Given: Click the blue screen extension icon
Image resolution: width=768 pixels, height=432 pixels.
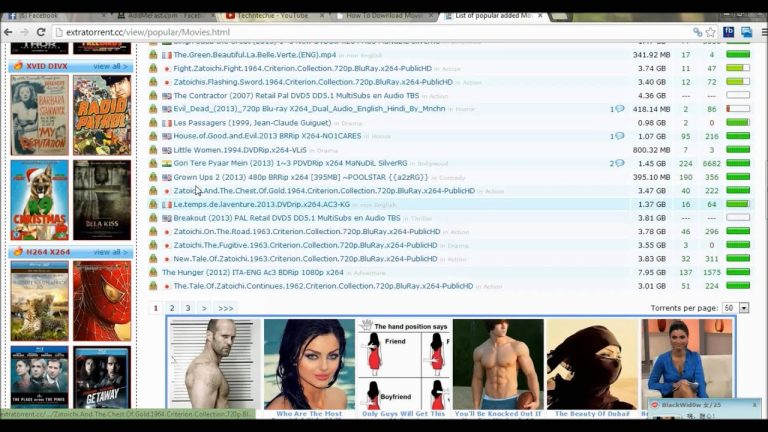Looking at the screenshot, I should (x=746, y=32).
